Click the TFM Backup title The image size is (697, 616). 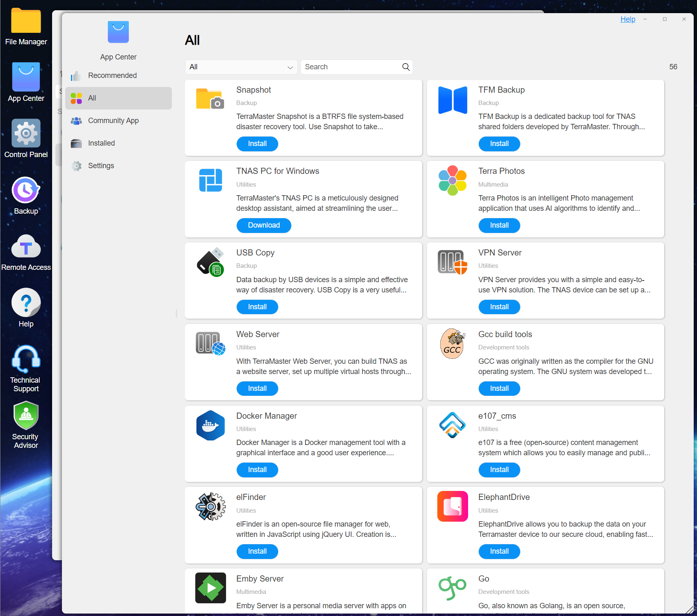[x=501, y=90]
